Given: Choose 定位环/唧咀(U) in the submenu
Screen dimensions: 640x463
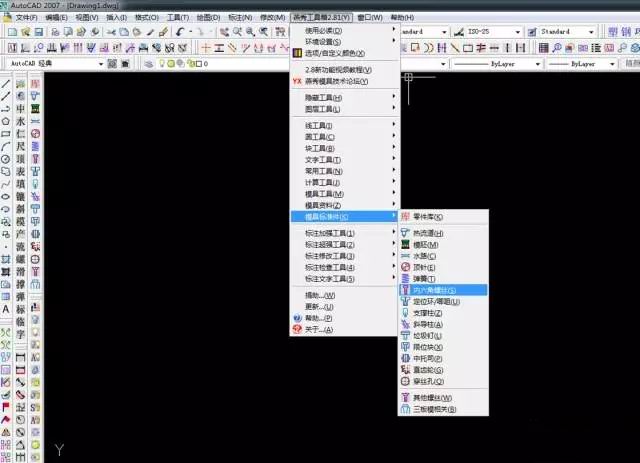Looking at the screenshot, I should (x=443, y=302).
